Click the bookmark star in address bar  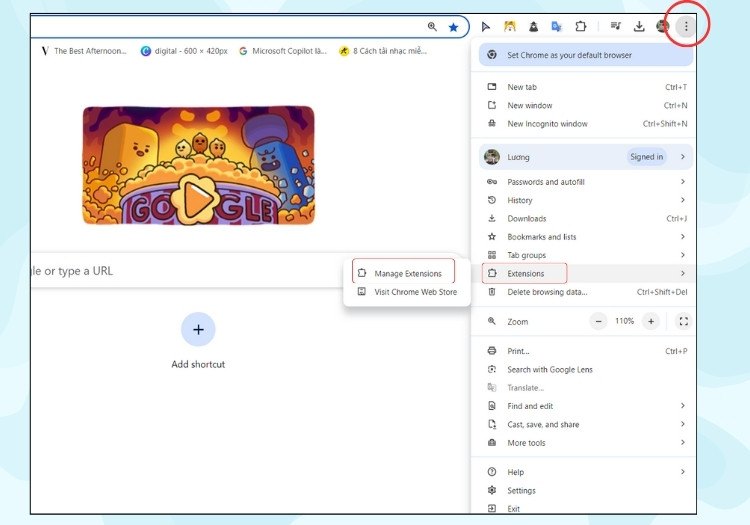(453, 27)
